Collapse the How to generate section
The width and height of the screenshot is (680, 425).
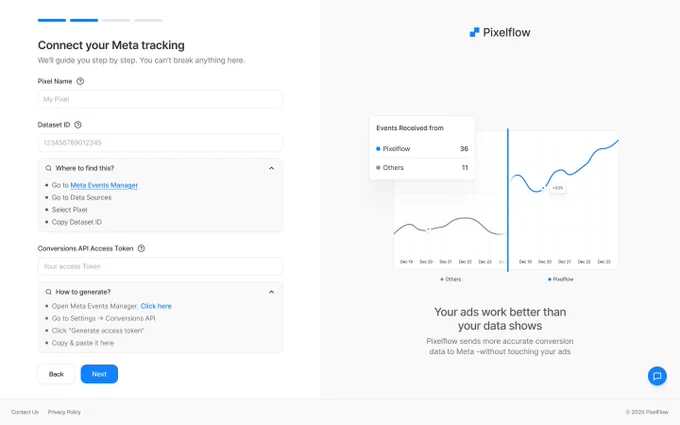pos(271,292)
